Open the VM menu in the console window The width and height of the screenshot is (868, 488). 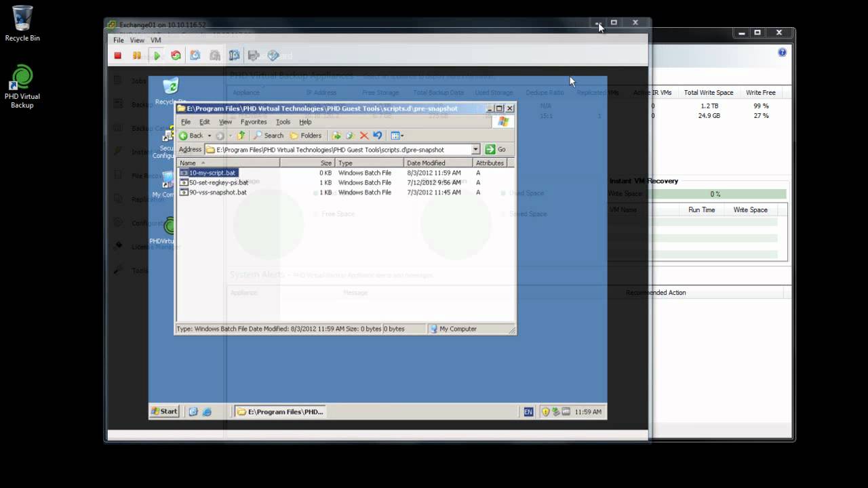pyautogui.click(x=156, y=40)
